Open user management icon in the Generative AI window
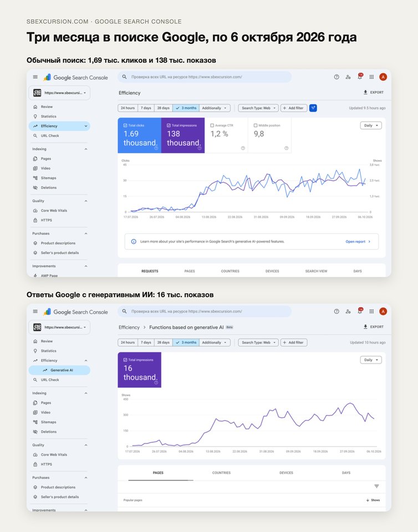The image size is (418, 532). (348, 311)
